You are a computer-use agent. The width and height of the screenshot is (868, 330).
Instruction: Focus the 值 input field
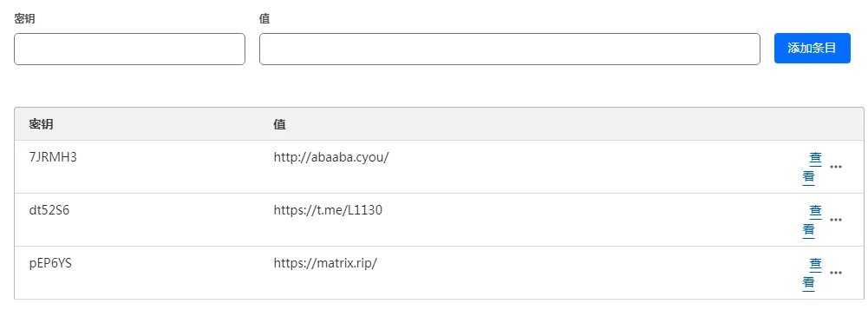tap(509, 49)
